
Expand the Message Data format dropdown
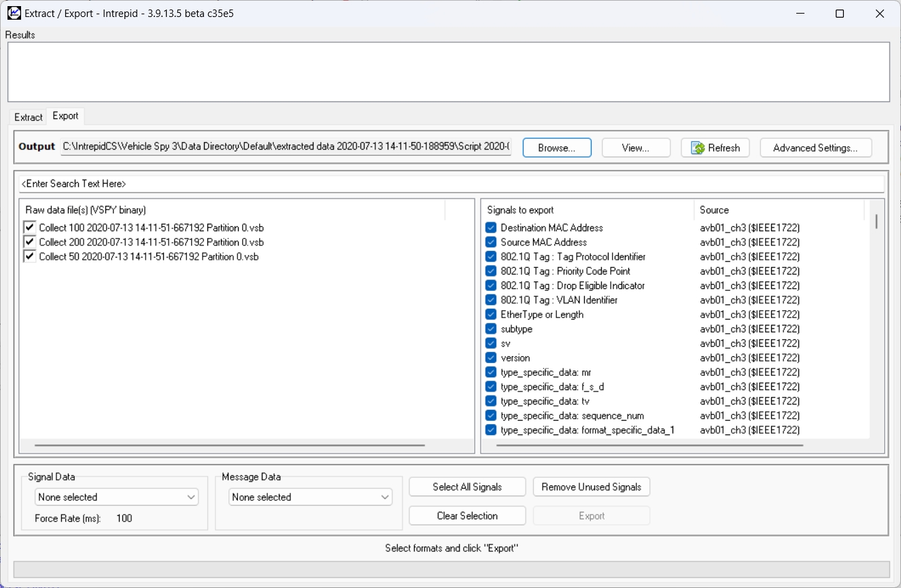310,497
